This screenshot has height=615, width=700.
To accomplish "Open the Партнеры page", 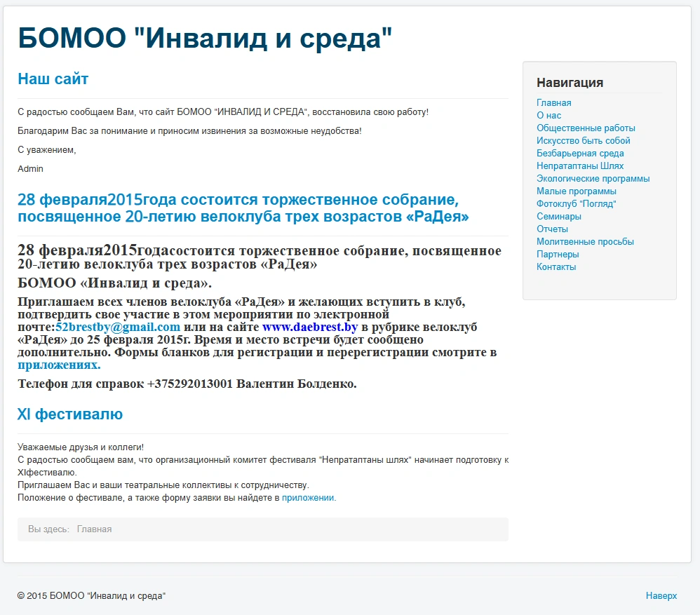I will coord(558,255).
